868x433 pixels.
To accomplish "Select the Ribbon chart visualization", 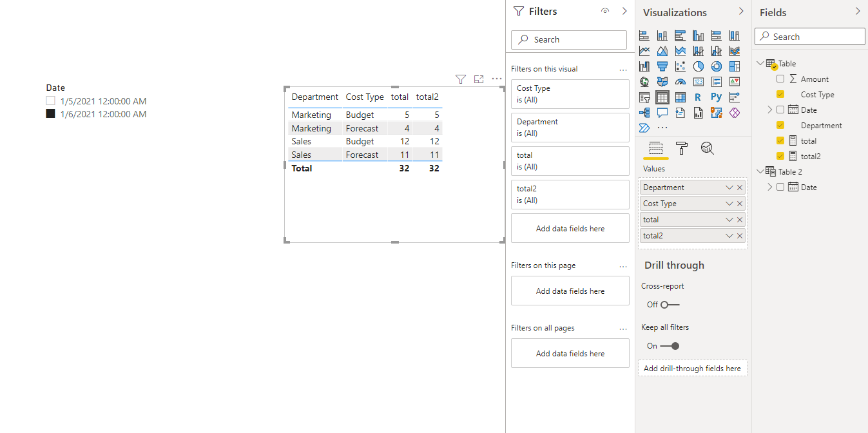I will click(735, 51).
